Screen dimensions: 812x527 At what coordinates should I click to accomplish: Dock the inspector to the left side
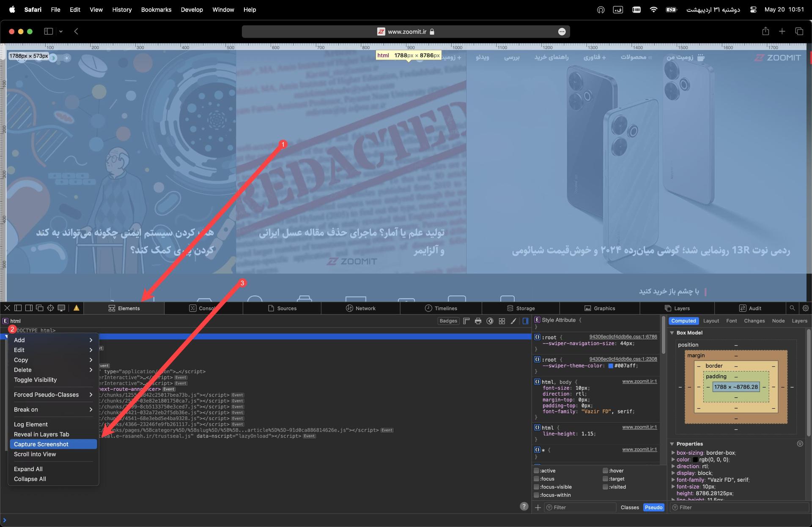click(x=18, y=308)
